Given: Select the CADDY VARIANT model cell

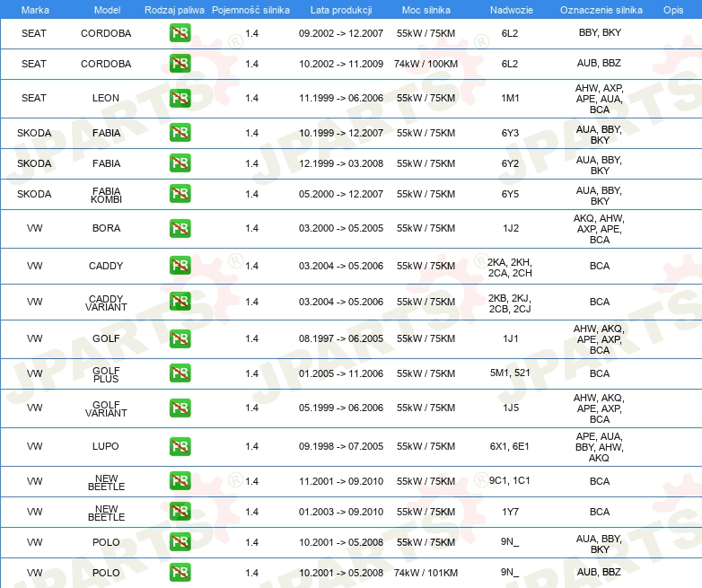Looking at the screenshot, I should pos(106,303).
